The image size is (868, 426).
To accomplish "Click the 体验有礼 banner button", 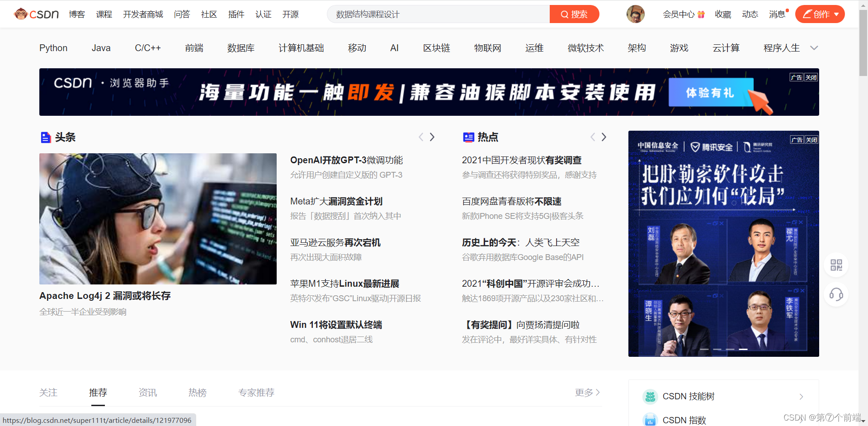I will click(711, 93).
